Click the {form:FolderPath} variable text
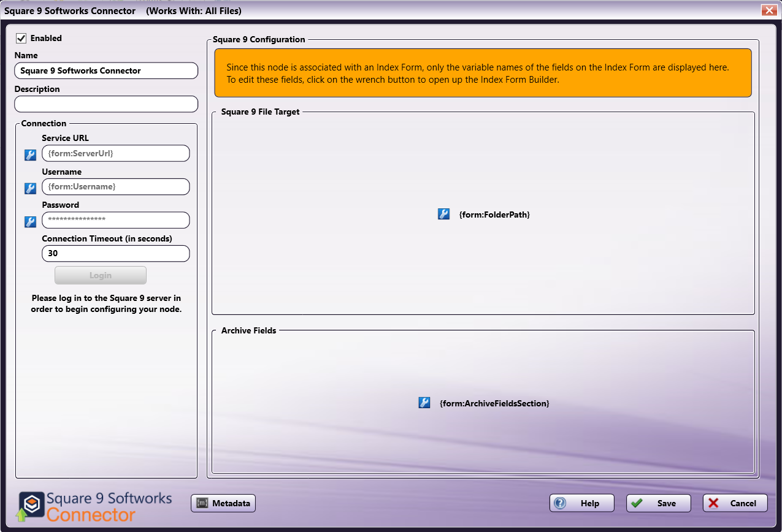 494,215
